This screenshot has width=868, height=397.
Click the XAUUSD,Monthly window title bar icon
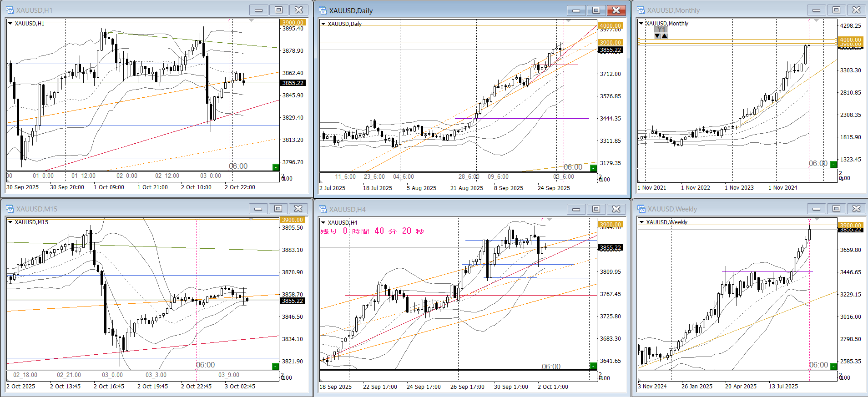(641, 10)
